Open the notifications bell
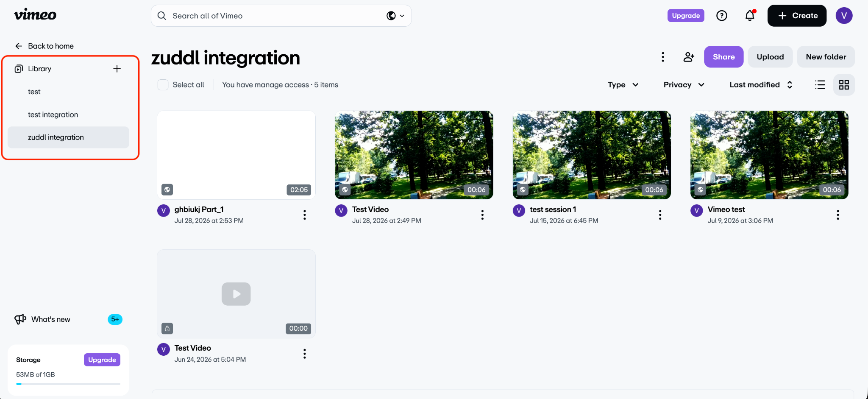 750,16
